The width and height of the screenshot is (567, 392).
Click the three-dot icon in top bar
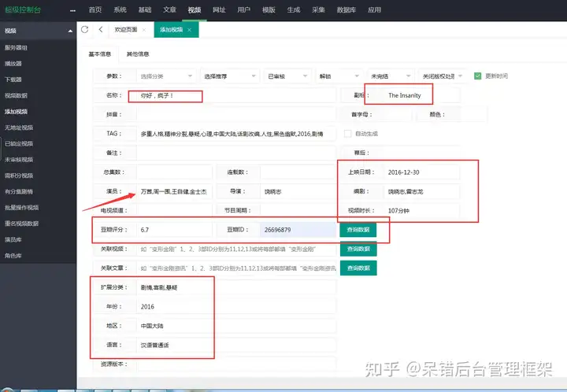(x=72, y=10)
